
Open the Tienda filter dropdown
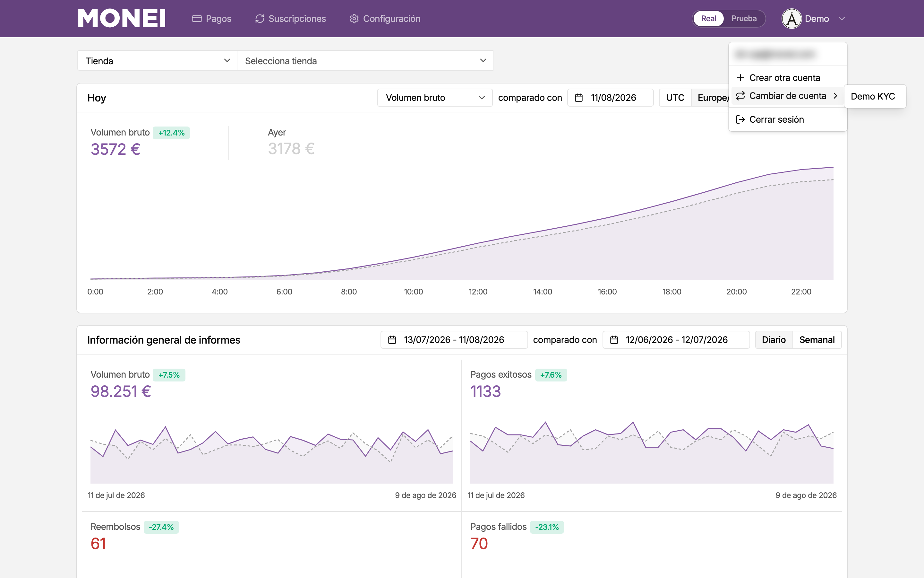pos(157,61)
